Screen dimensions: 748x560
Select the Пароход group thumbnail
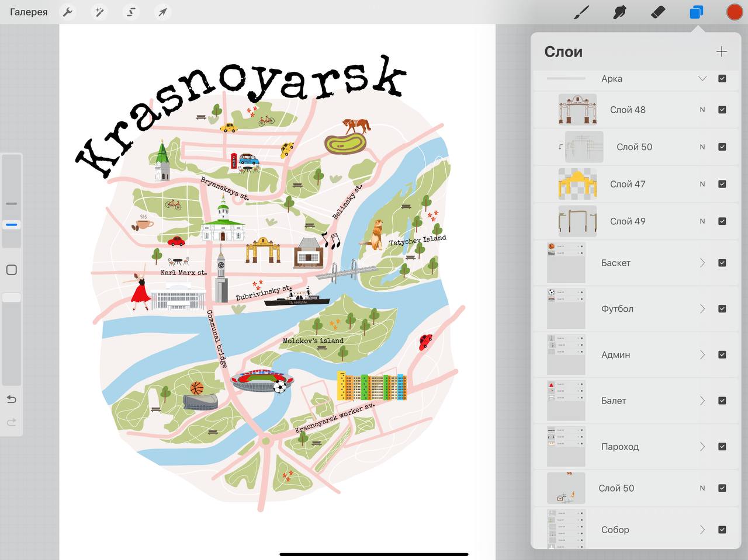tap(566, 447)
